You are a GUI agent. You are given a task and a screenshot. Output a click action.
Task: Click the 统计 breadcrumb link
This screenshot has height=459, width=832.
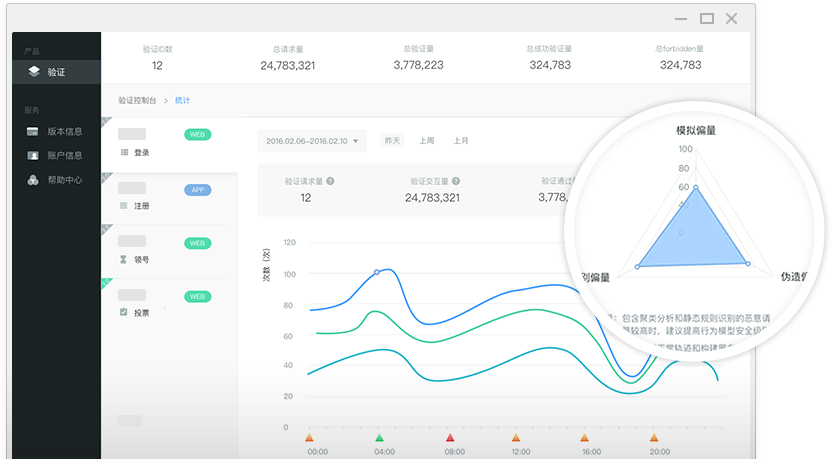pyautogui.click(x=182, y=100)
